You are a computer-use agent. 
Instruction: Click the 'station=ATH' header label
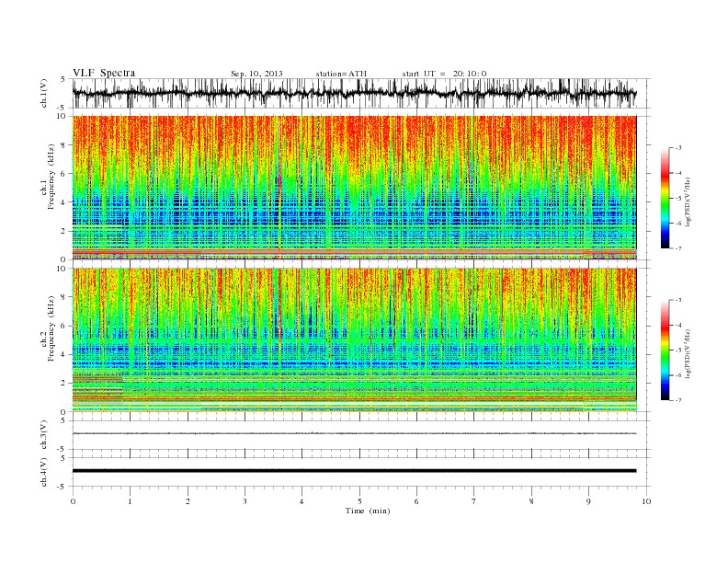[341, 74]
